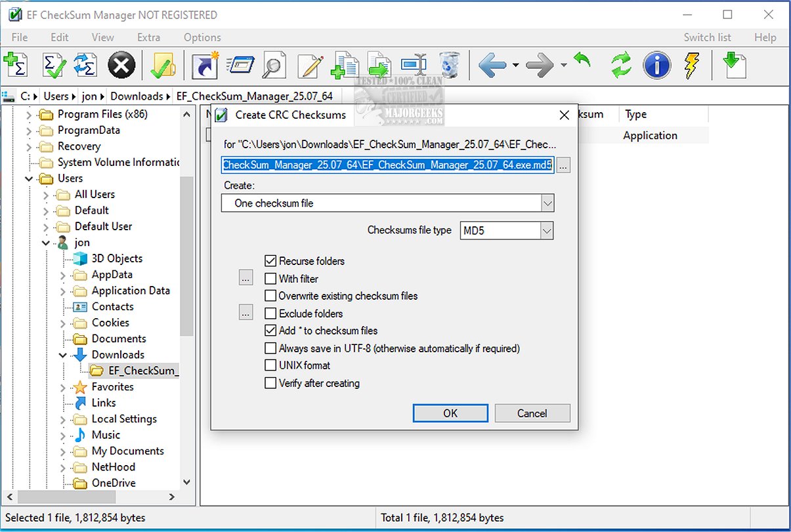
Task: Open the Checksums file type MD5 dropdown
Action: pyautogui.click(x=547, y=230)
